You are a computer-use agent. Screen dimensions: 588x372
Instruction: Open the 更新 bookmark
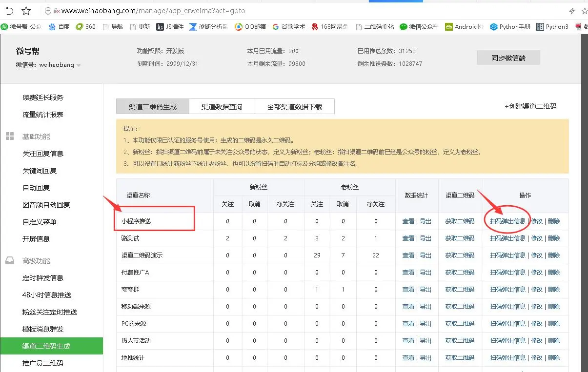tap(140, 27)
